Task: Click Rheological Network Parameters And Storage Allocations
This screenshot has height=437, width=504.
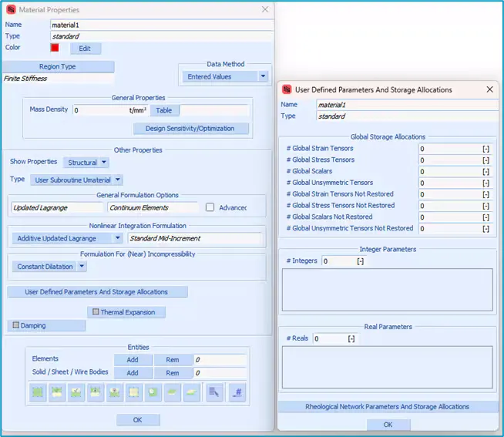Action: [x=387, y=406]
